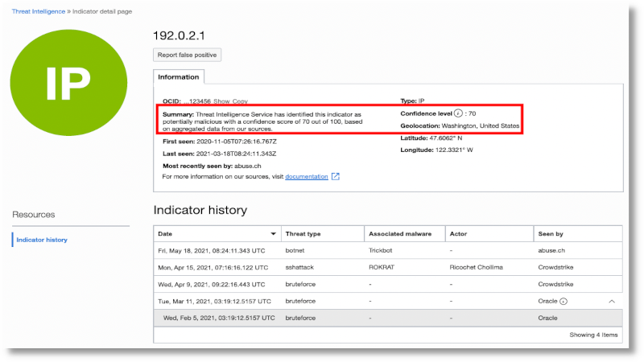The width and height of the screenshot is (644, 362).
Task: Collapse the Tue, Mar 11 history row
Action: (x=611, y=301)
